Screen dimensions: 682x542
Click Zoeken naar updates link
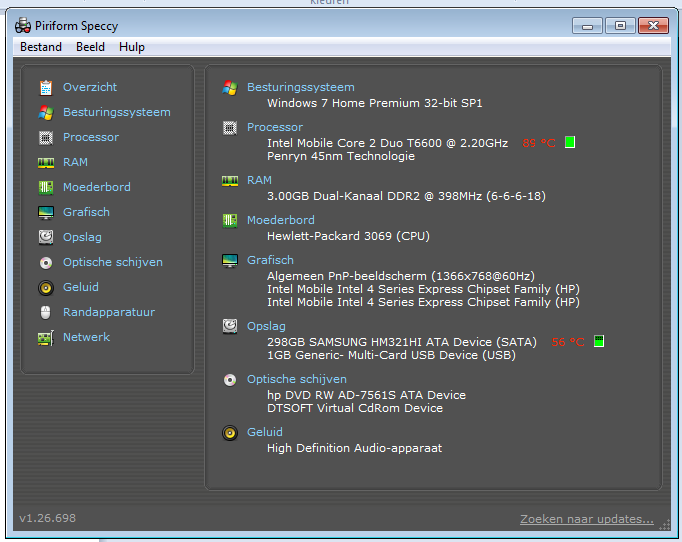click(587, 519)
